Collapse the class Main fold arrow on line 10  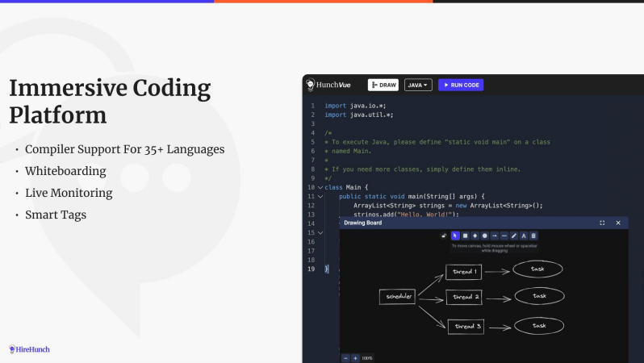click(320, 187)
